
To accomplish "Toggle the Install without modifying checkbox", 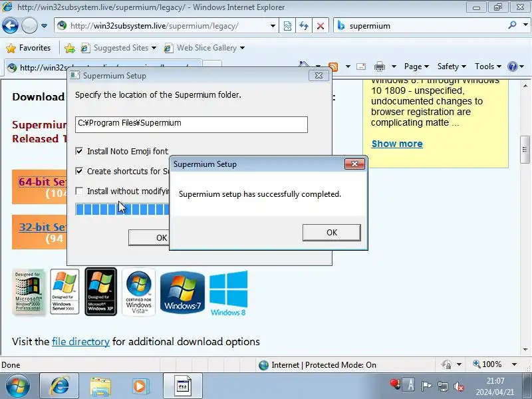I will coord(79,191).
